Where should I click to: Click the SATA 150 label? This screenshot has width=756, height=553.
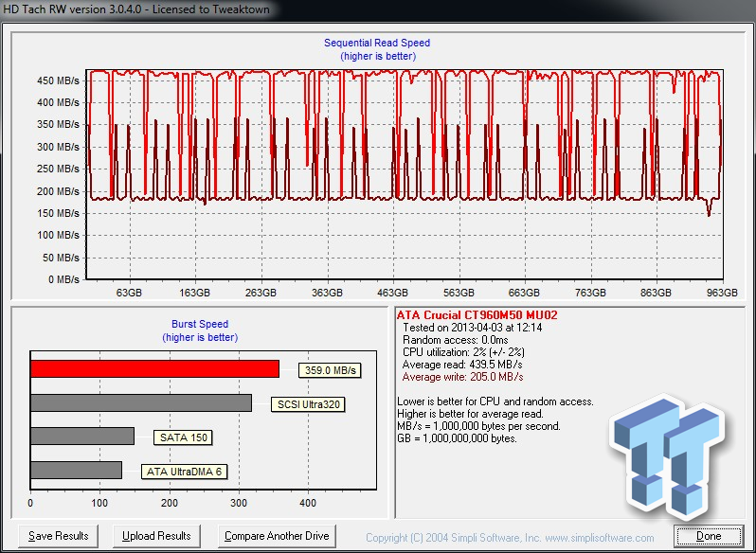183,437
